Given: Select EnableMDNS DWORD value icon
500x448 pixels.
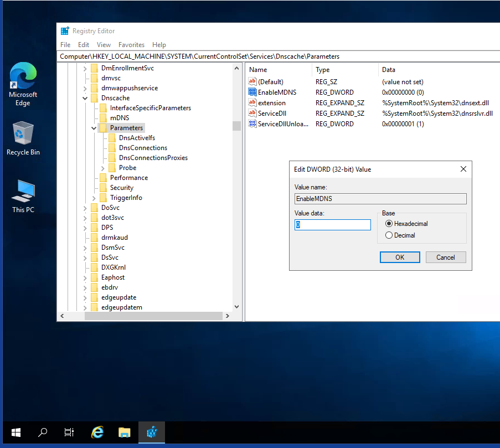Looking at the screenshot, I should [252, 92].
